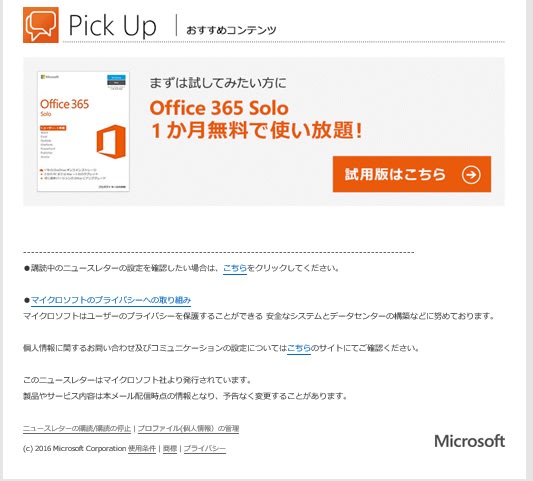Open the 使用条件 terms link
Image resolution: width=533 pixels, height=481 pixels.
[142, 449]
